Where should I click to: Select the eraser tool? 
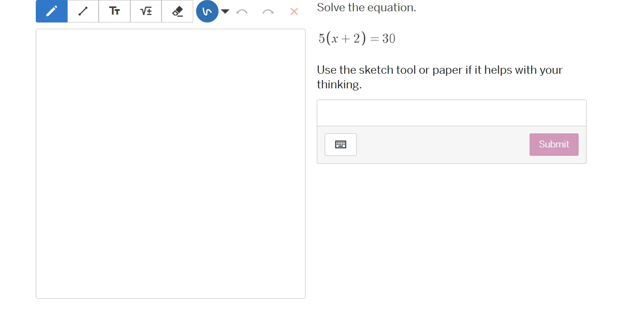coord(177,11)
